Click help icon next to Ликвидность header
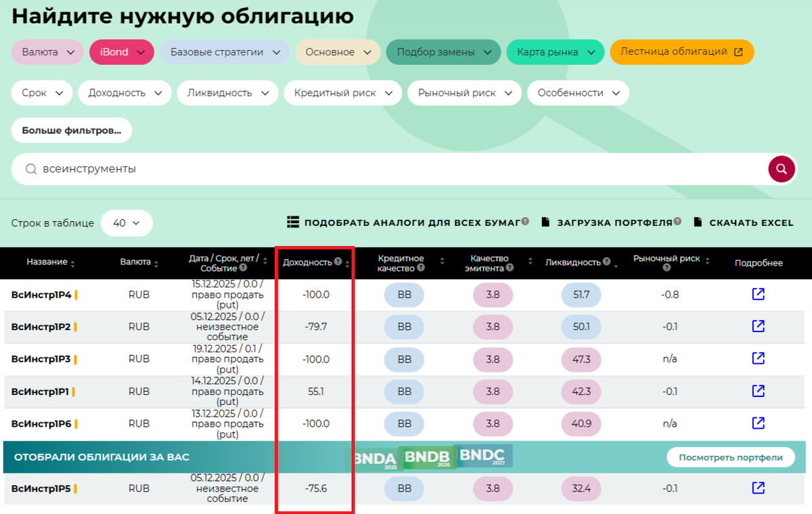 click(607, 262)
